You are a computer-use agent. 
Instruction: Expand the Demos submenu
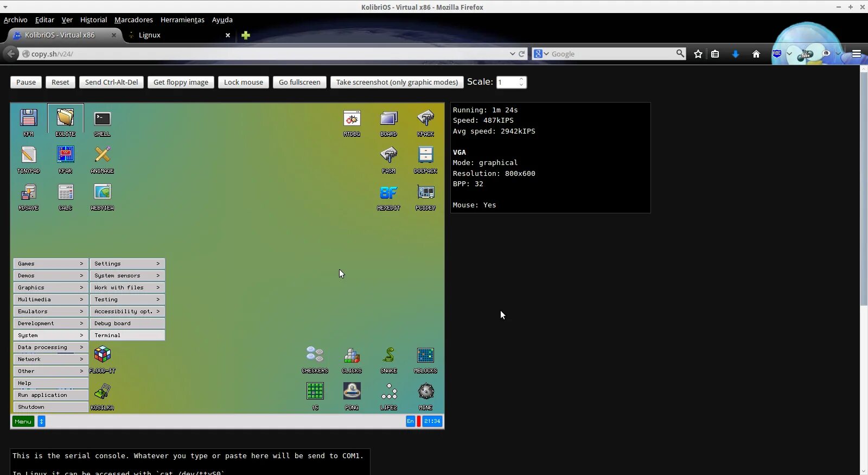[50, 276]
